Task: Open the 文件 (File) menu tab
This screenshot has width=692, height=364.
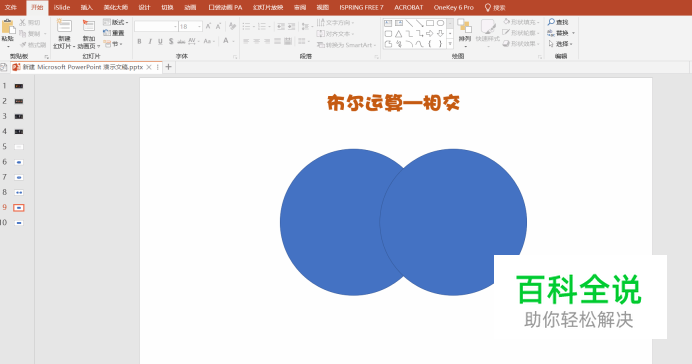Action: tap(11, 8)
